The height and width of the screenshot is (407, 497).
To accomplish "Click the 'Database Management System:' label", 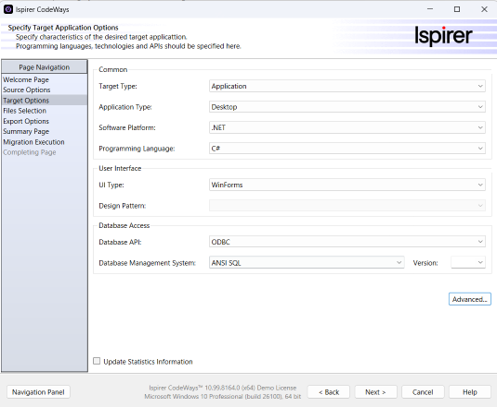I will (x=147, y=263).
